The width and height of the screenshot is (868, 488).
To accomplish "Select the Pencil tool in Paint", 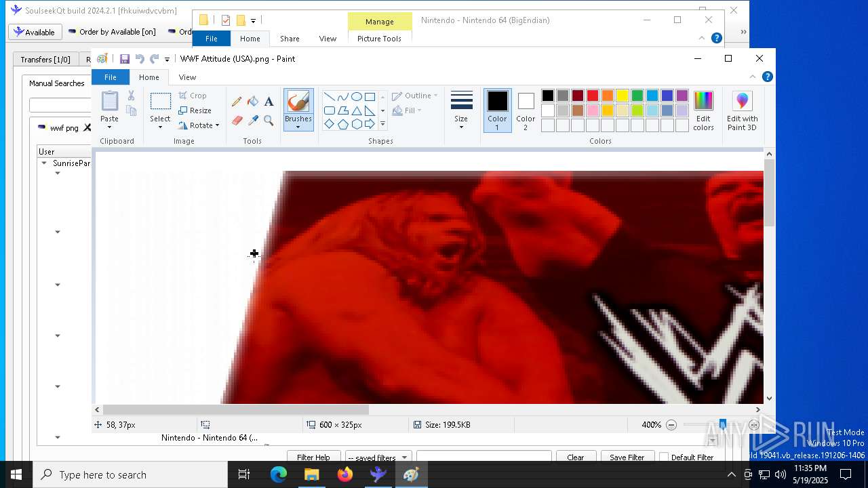I will (237, 102).
